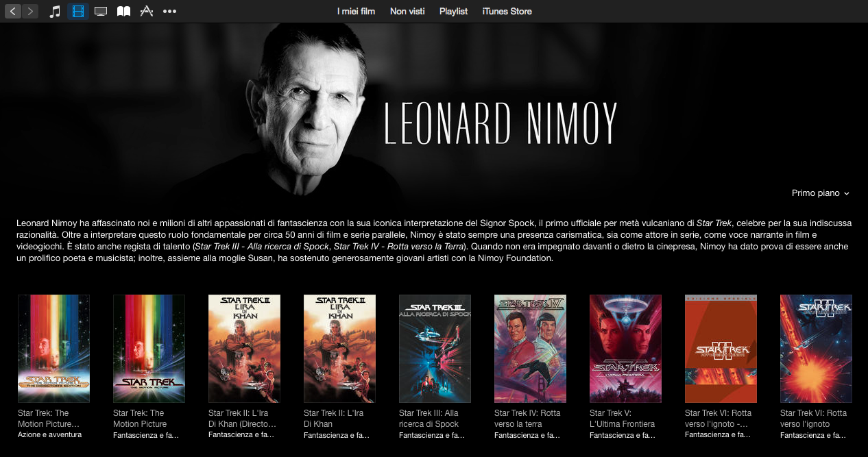The width and height of the screenshot is (868, 457).
Task: Open Star Trek III Alla ricerca di Spock poster
Action: 435,349
